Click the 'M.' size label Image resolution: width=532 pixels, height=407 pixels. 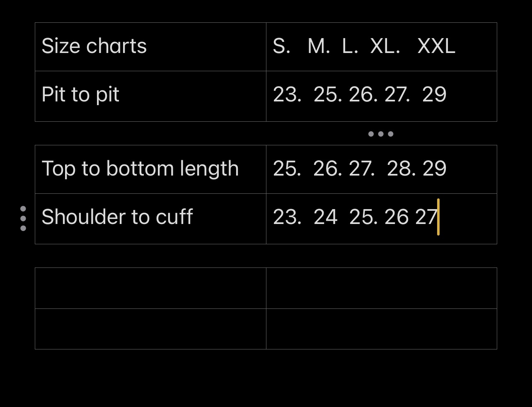[319, 46]
